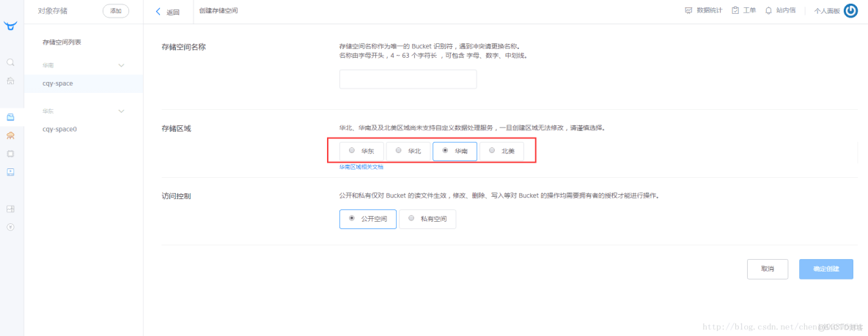Choose the 私有空间 access option
The image size is (868, 336).
click(x=427, y=218)
